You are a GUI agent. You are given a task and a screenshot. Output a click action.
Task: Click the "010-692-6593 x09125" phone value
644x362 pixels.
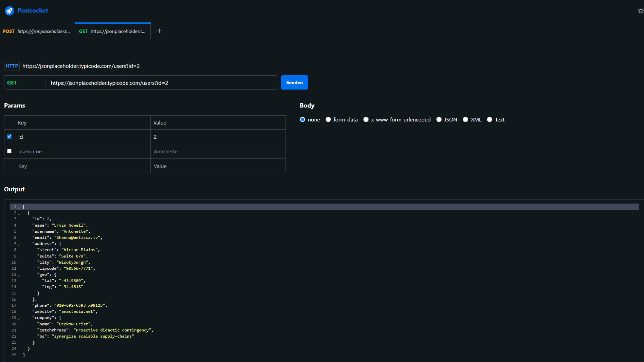(79, 305)
